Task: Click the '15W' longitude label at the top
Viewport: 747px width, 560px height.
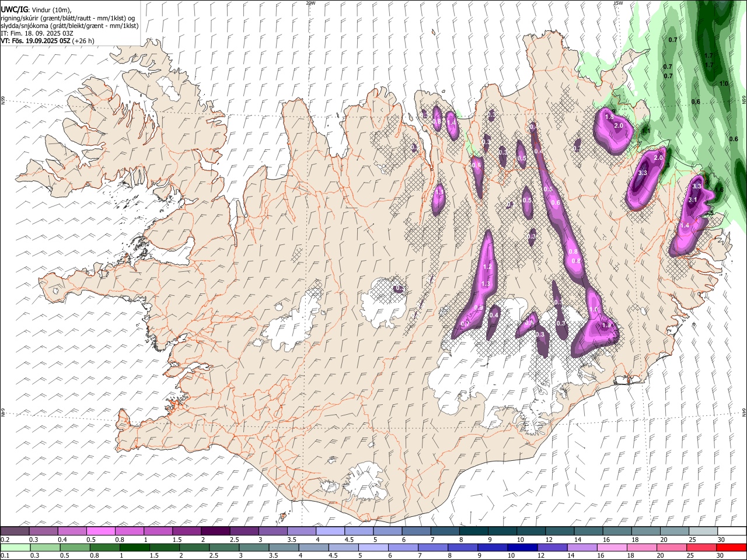Action: coord(618,3)
